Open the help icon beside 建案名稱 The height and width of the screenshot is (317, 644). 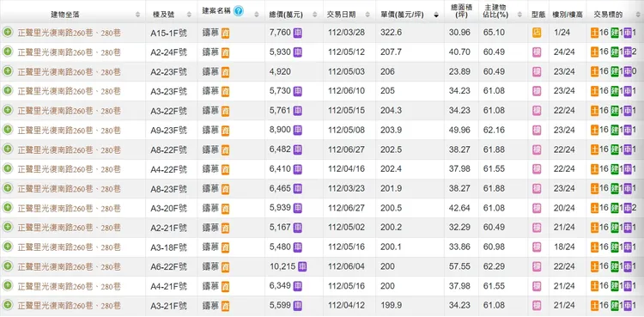click(238, 11)
